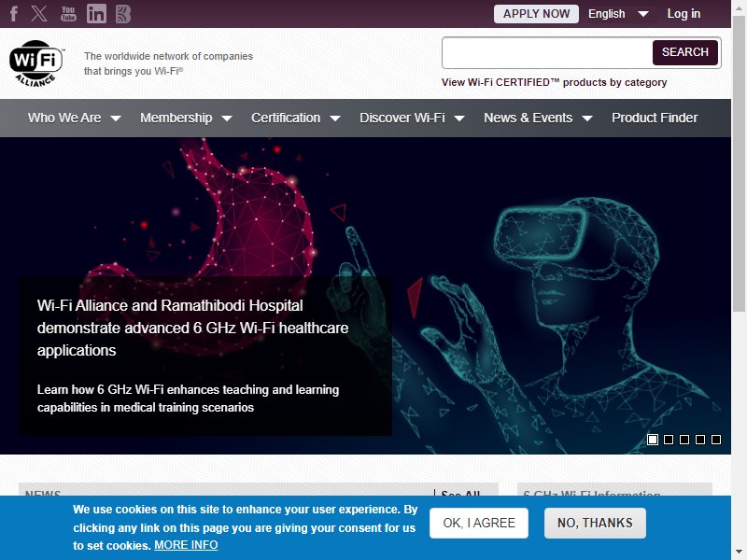Open View Wi-Fi CERTIFIED products by category

pyautogui.click(x=554, y=82)
